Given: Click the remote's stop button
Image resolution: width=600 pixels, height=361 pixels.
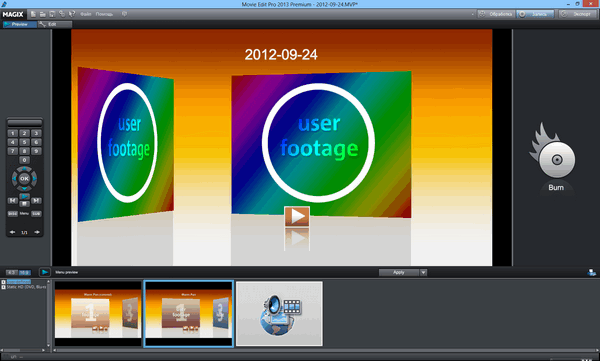Looking at the screenshot, I should (x=24, y=204).
